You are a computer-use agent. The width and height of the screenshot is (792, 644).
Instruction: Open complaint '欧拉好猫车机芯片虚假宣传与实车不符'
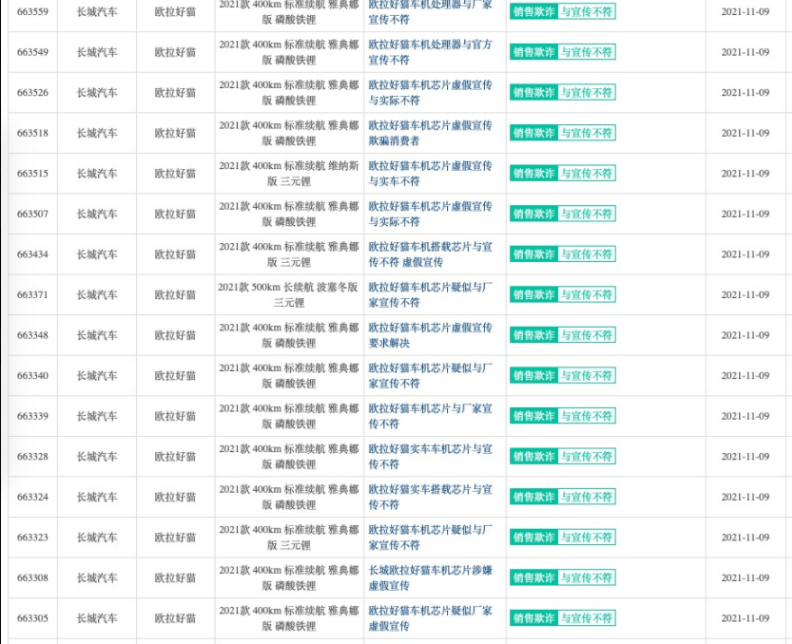(430, 173)
